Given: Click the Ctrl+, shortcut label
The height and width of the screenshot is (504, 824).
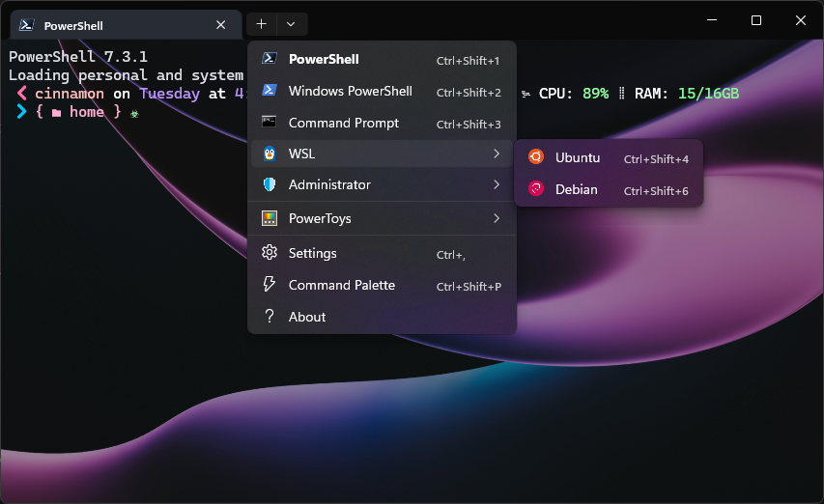Looking at the screenshot, I should [x=451, y=255].
